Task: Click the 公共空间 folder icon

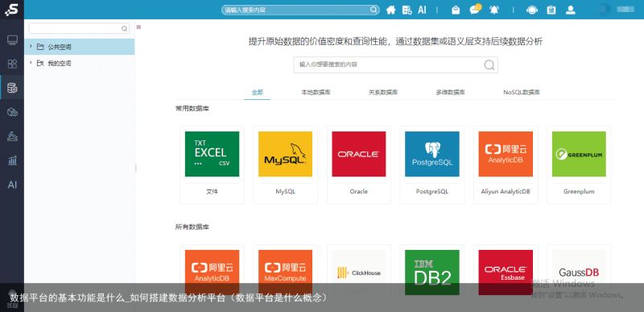Action: tap(40, 47)
